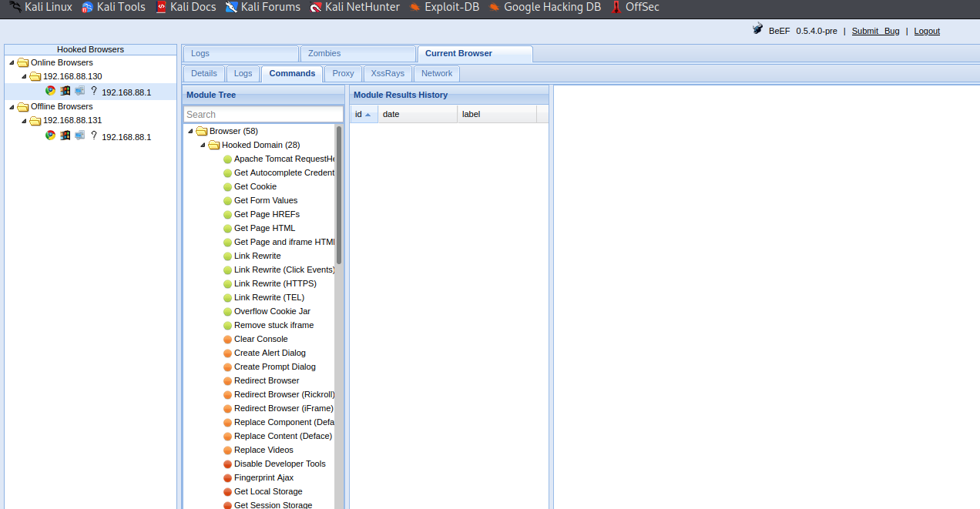Collapse the Online Browsers folder
This screenshot has height=509, width=980.
(12, 62)
